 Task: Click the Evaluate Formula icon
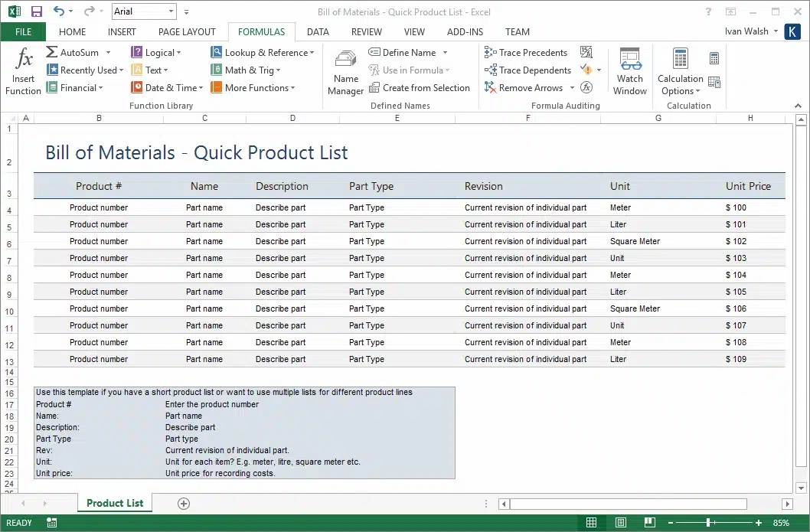point(586,87)
